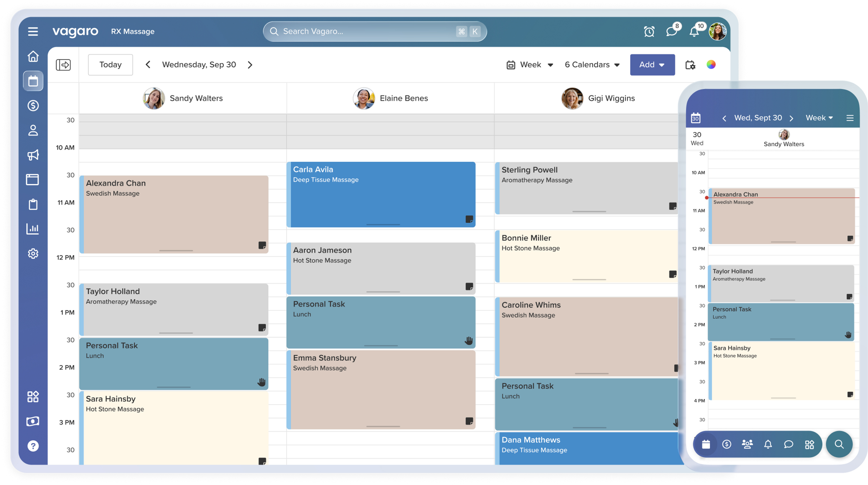Open the Calendar sidebar icon
The width and height of the screenshot is (868, 485).
click(x=33, y=81)
